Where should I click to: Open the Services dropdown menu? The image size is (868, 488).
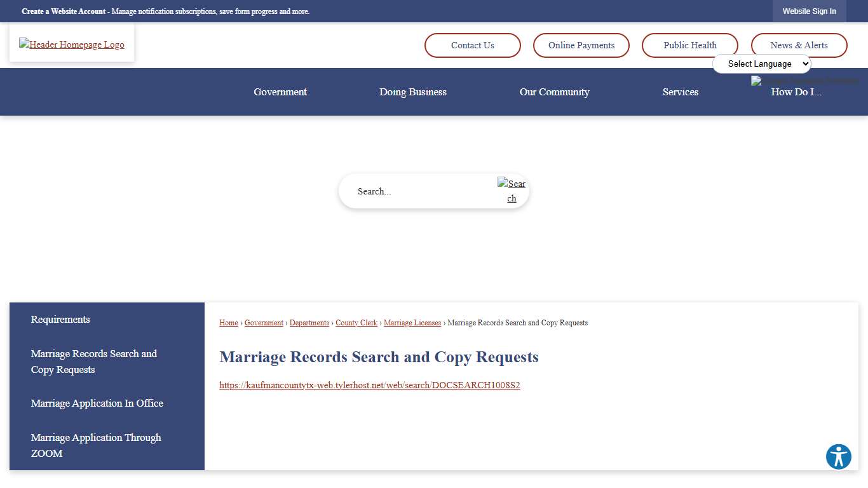(x=681, y=92)
